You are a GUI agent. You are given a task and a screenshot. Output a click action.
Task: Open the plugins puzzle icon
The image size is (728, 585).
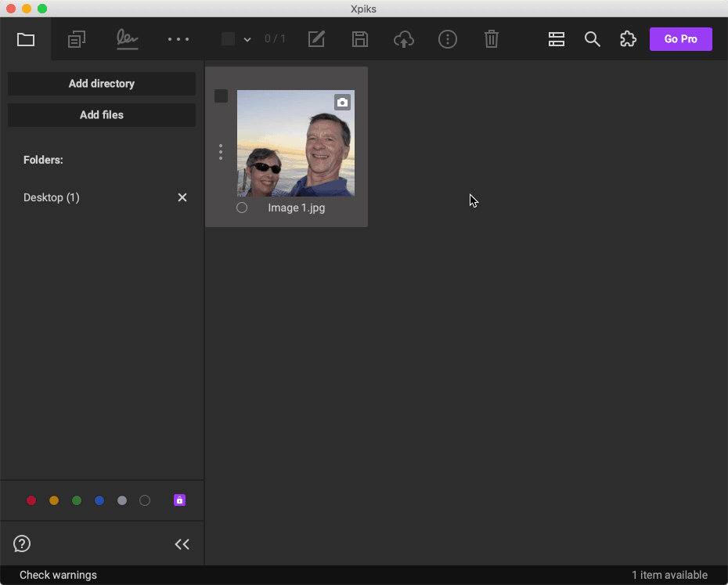(x=628, y=39)
